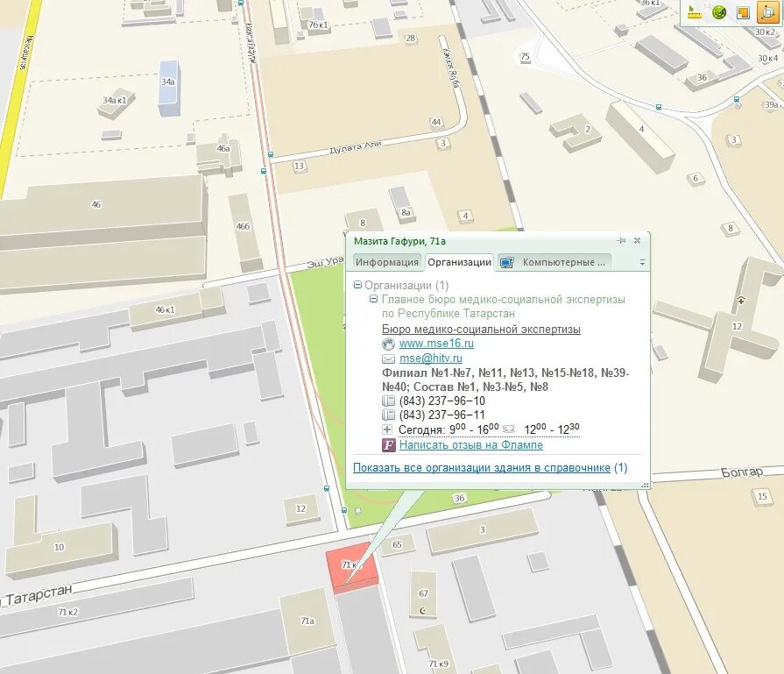Click the phone icon next to 237-96-11
Viewport: 784px width, 674px height.
coord(388,415)
